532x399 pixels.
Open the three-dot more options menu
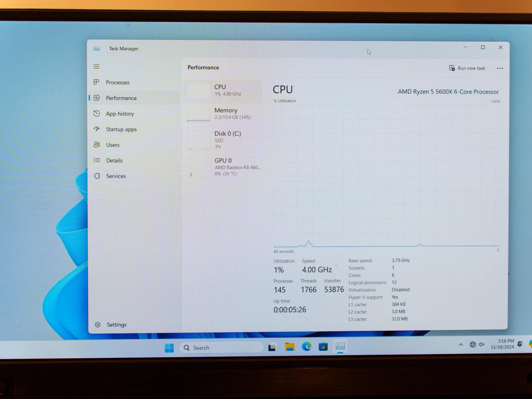click(x=500, y=68)
